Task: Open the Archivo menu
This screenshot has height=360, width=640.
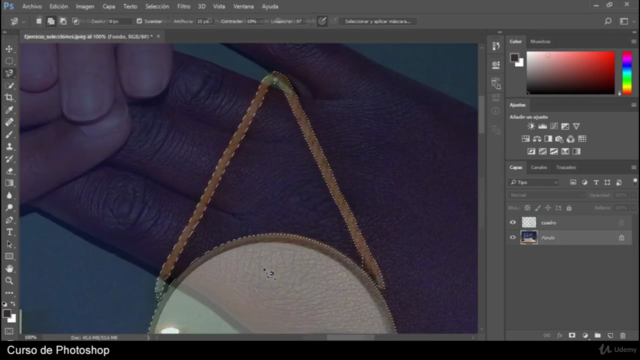Action: click(32, 7)
